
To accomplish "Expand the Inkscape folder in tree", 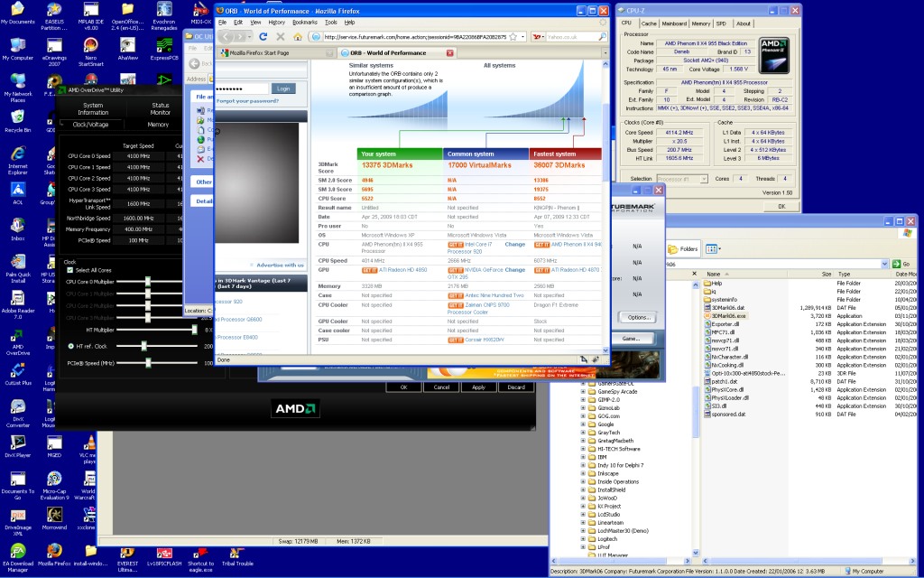I will click(x=582, y=473).
